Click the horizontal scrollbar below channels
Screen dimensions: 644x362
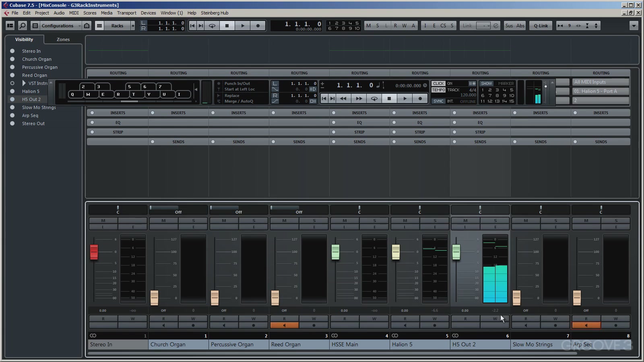click(x=332, y=354)
